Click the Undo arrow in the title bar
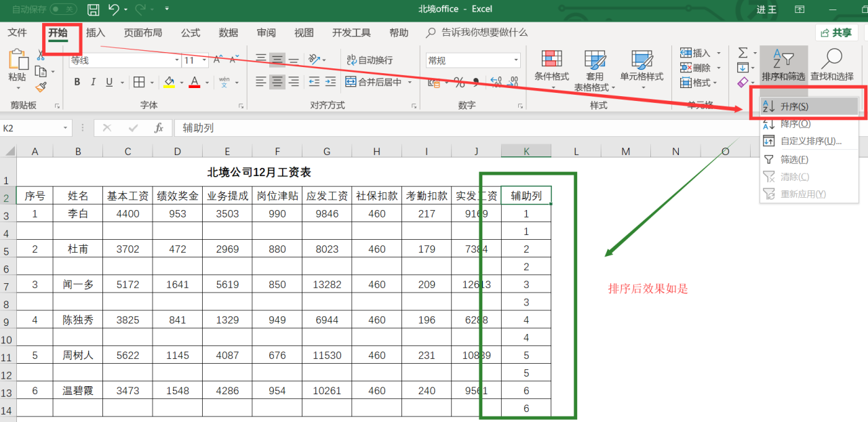The width and height of the screenshot is (868, 422). click(114, 9)
